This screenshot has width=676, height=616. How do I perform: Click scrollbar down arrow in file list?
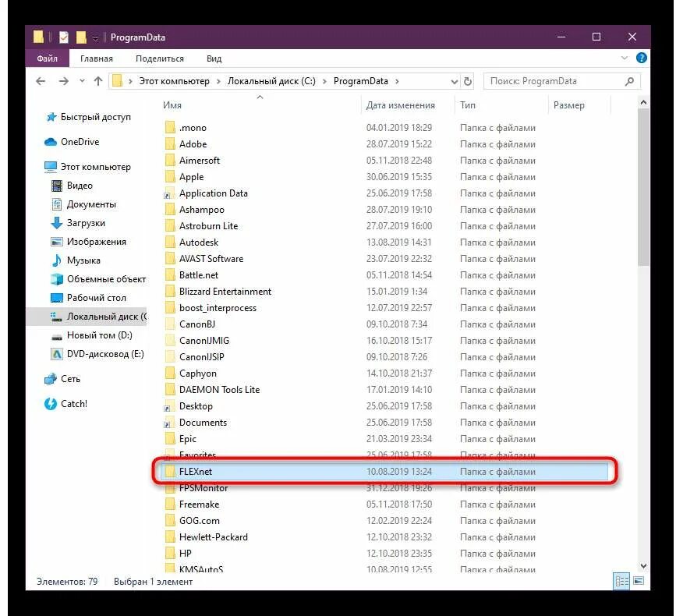[643, 566]
